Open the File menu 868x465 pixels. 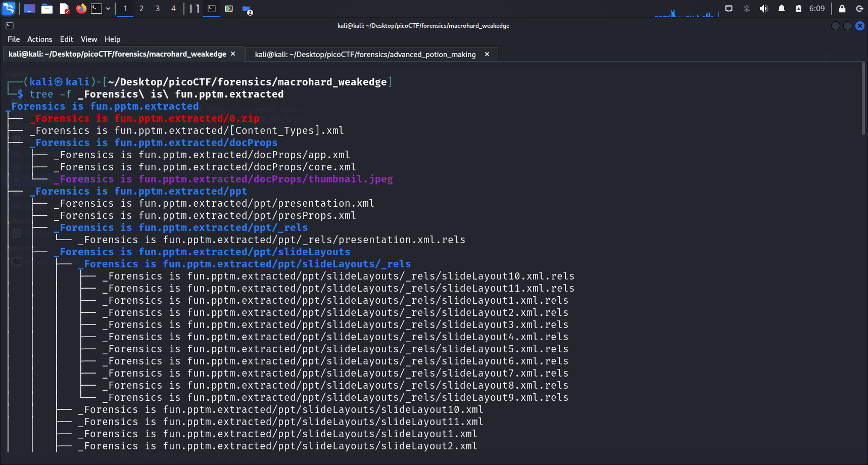point(14,39)
